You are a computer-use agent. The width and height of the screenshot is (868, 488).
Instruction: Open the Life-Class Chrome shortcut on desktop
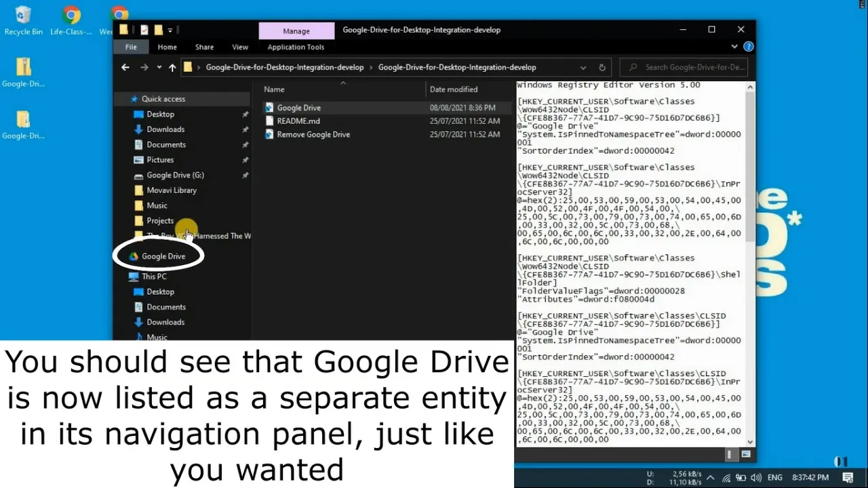pyautogui.click(x=71, y=20)
